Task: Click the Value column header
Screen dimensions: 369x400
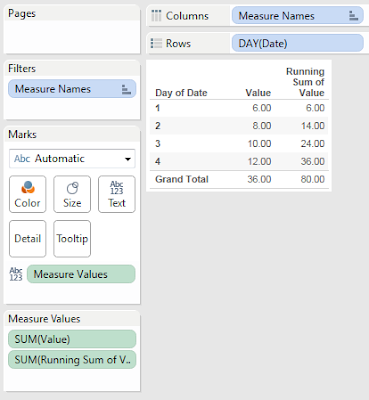Action: pyautogui.click(x=258, y=93)
